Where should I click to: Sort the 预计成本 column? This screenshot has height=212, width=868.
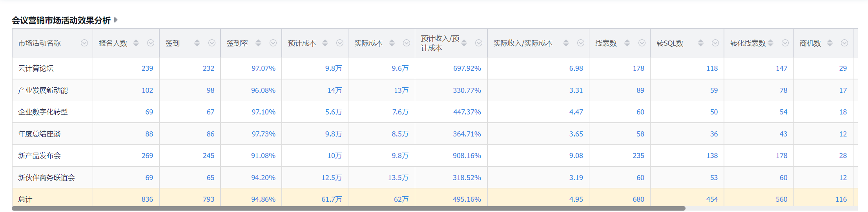(x=325, y=43)
